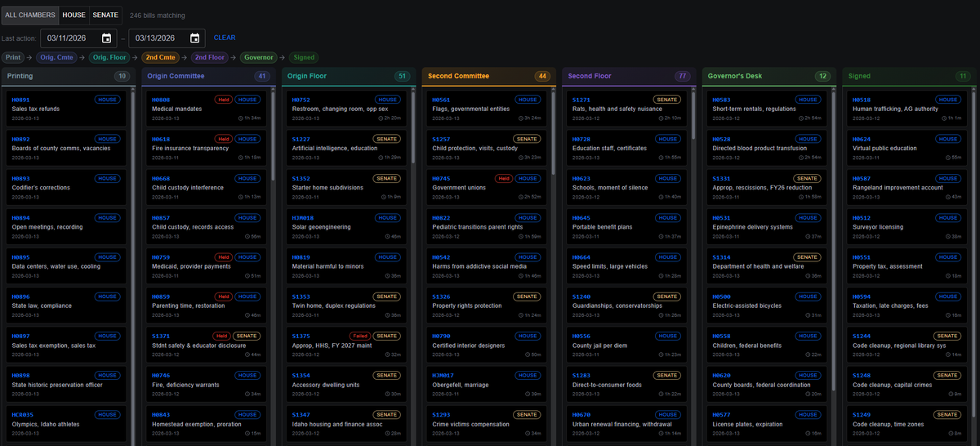This screenshot has width=980, height=446.
Task: Click the SENATE tag on S1244 card
Action: click(x=947, y=336)
